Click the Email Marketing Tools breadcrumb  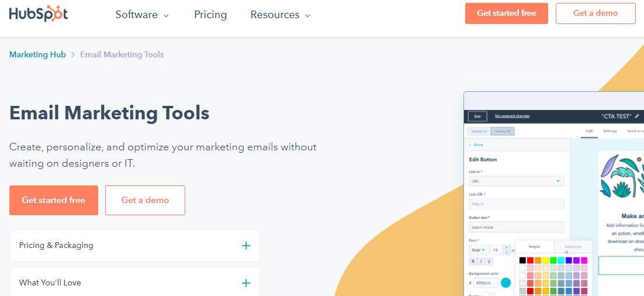click(122, 54)
